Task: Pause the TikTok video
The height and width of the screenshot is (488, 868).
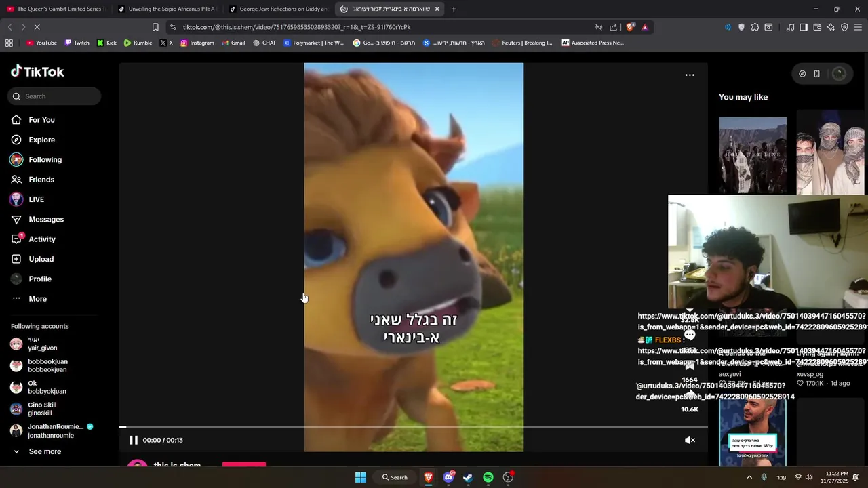Action: point(134,440)
